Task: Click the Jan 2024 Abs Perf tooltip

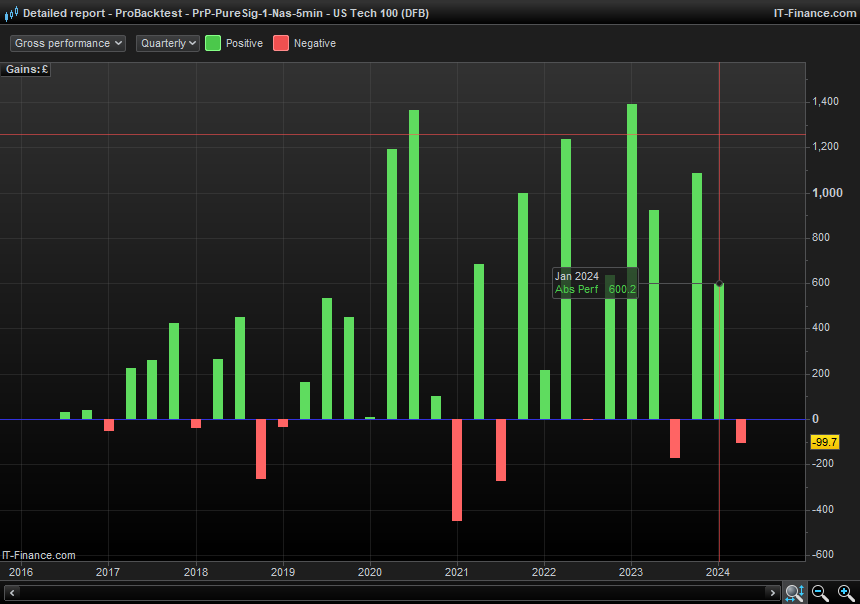Action: click(594, 282)
